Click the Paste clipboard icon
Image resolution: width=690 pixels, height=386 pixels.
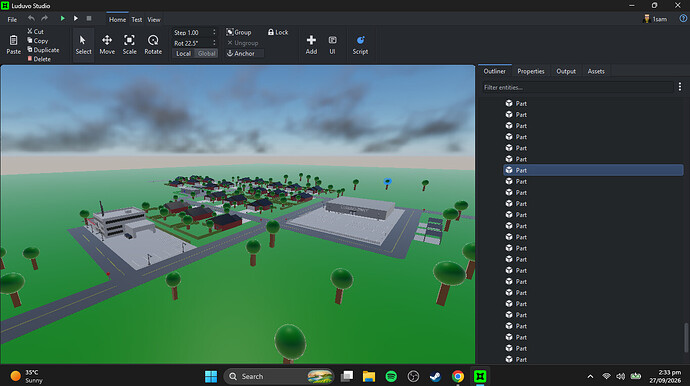click(14, 40)
